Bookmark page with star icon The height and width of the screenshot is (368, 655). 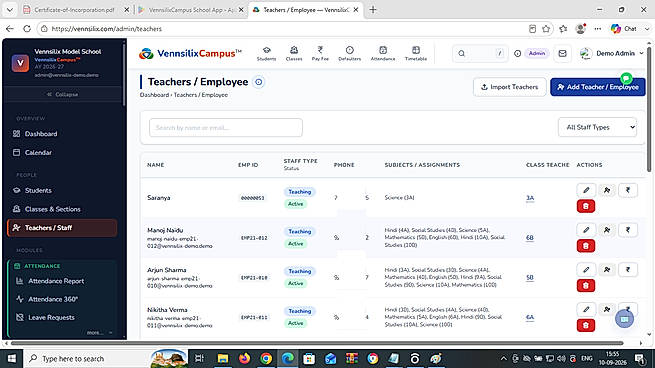(546, 29)
